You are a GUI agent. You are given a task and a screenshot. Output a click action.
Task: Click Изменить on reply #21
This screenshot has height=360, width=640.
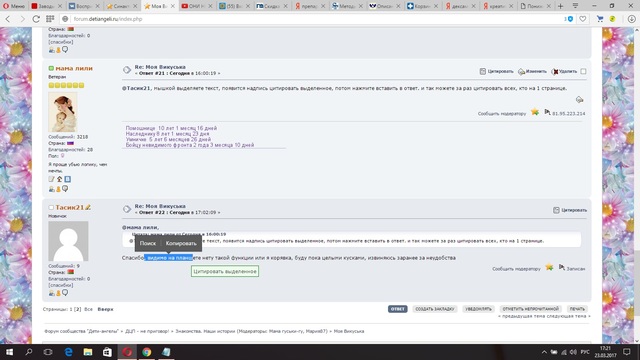(532, 71)
